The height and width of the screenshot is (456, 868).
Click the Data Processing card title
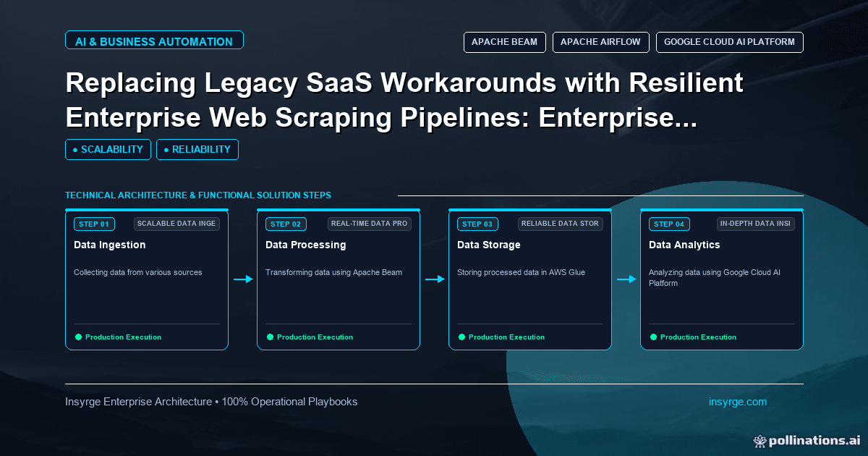[x=306, y=245]
